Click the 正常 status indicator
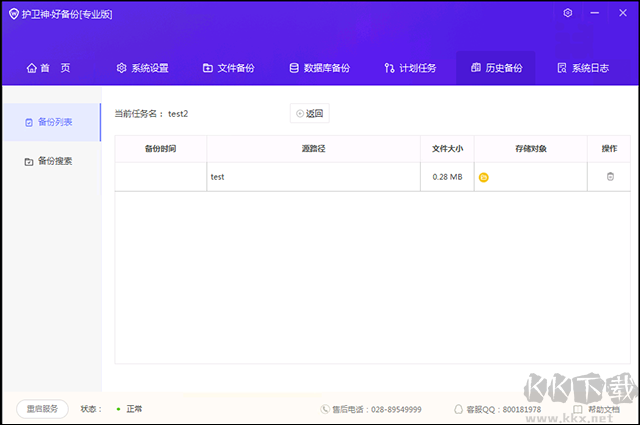The height and width of the screenshot is (425, 640). click(x=129, y=409)
